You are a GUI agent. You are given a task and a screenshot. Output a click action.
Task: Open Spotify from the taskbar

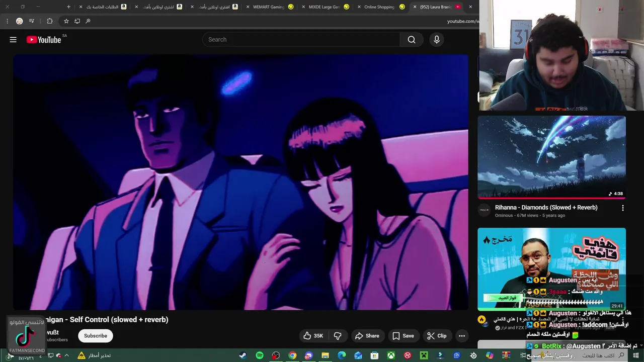point(259,355)
